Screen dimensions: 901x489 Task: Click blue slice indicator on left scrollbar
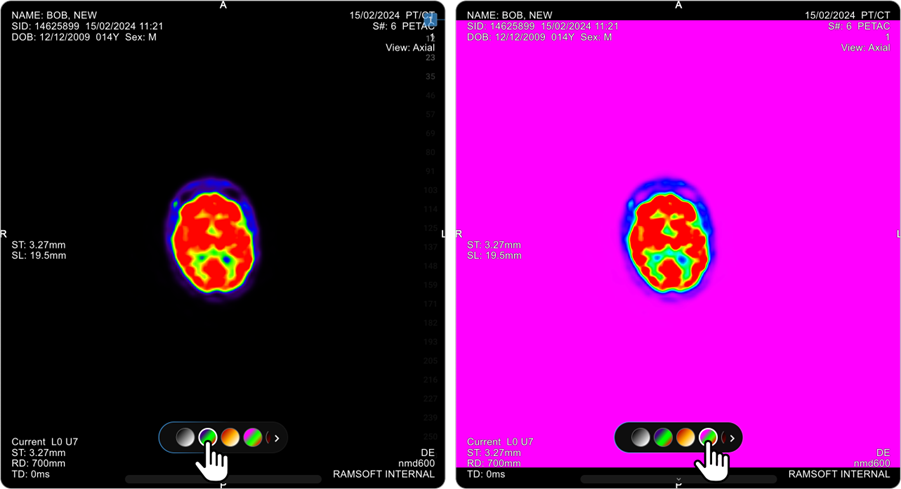(x=430, y=19)
